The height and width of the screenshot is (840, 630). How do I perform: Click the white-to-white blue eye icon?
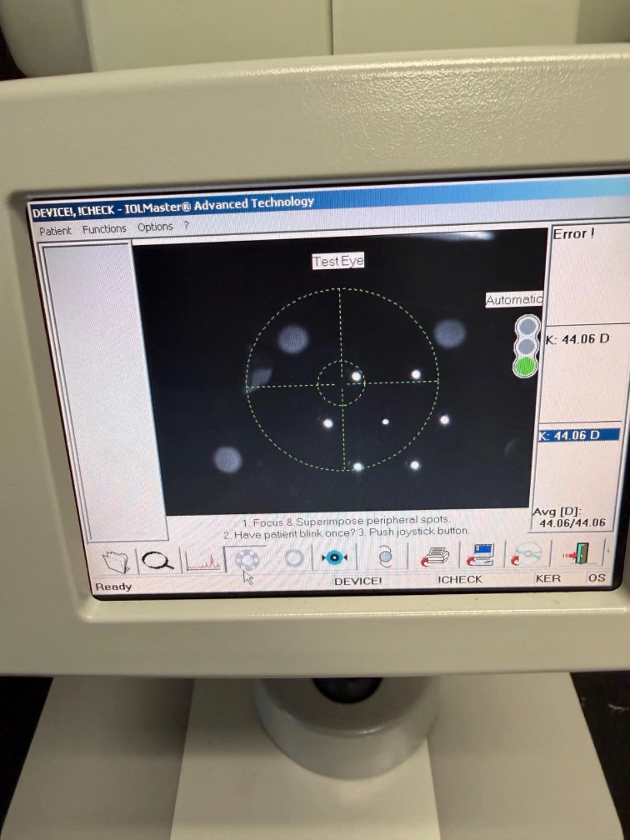334,557
